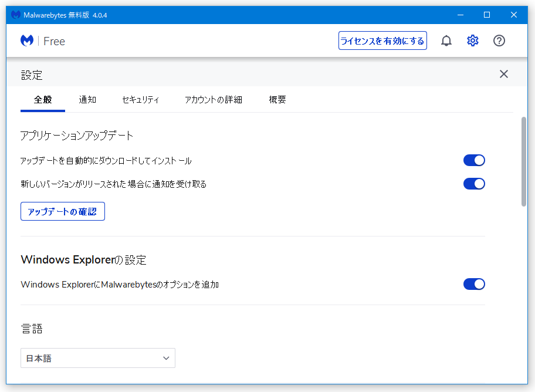Click the Windows Explorerの設定 heading
This screenshot has width=535, height=392.
[83, 260]
